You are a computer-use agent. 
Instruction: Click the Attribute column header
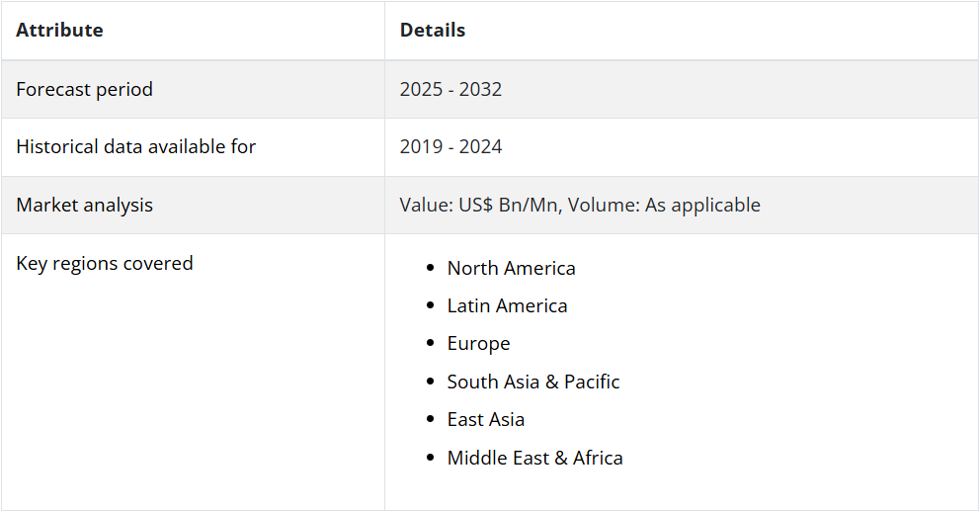[59, 30]
